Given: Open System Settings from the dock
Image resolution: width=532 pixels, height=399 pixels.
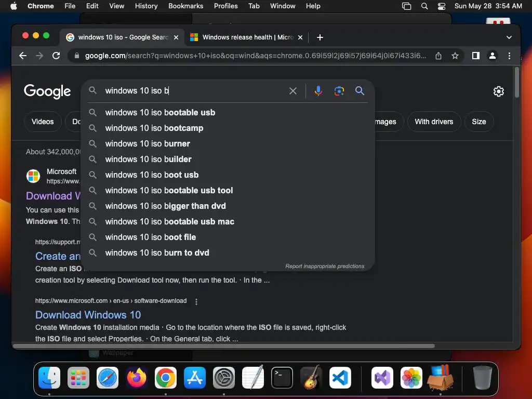Looking at the screenshot, I should 224,377.
